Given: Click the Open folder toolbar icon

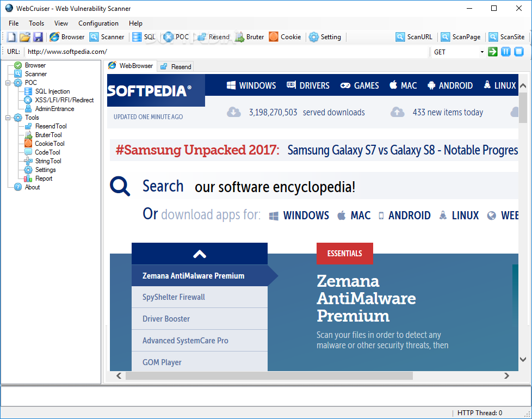Looking at the screenshot, I should click(x=25, y=37).
